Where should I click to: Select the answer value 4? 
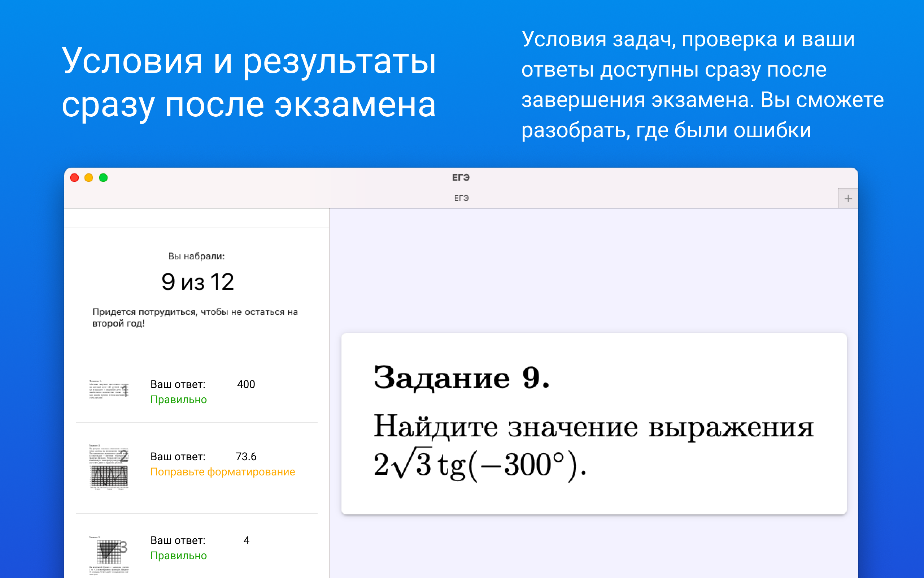(x=246, y=540)
